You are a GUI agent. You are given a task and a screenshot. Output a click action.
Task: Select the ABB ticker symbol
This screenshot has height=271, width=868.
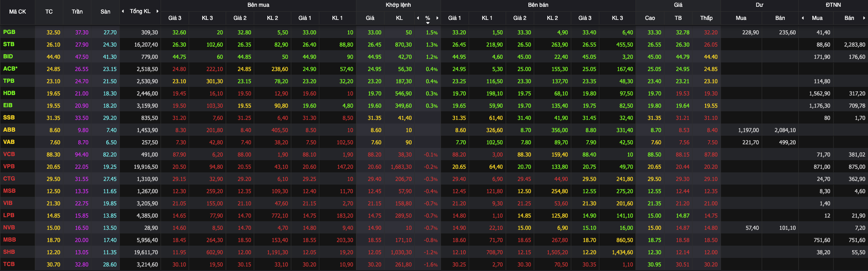(x=9, y=130)
